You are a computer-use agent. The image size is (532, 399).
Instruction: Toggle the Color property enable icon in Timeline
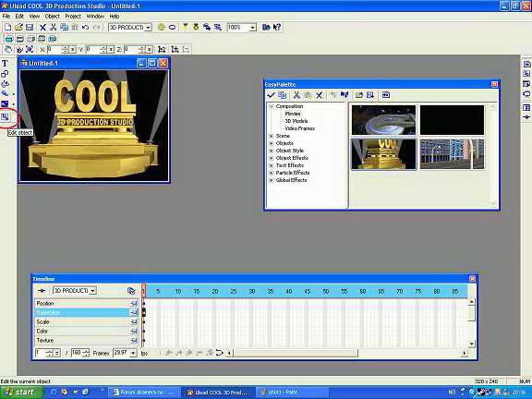(134, 331)
